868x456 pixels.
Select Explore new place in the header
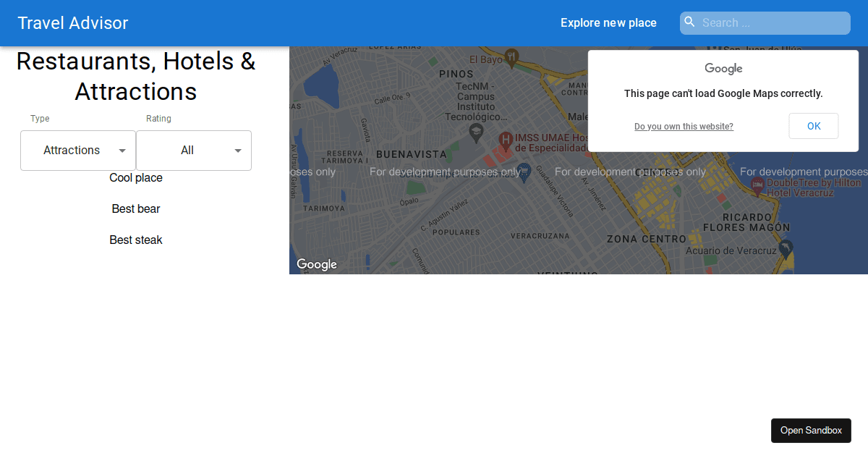point(608,22)
